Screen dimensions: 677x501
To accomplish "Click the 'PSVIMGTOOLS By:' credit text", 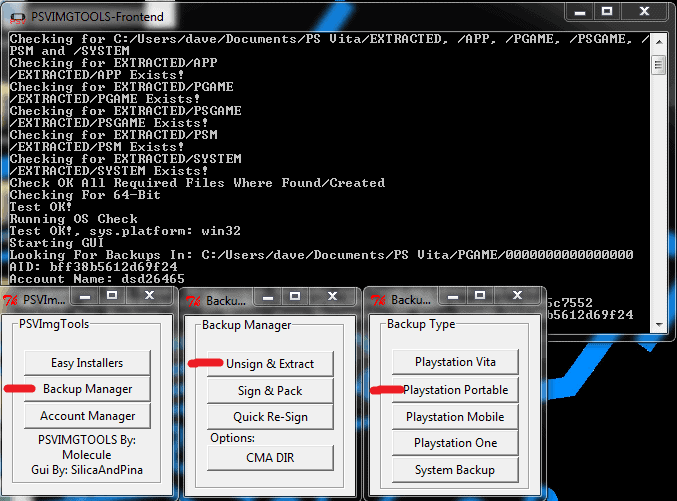I will [87, 440].
